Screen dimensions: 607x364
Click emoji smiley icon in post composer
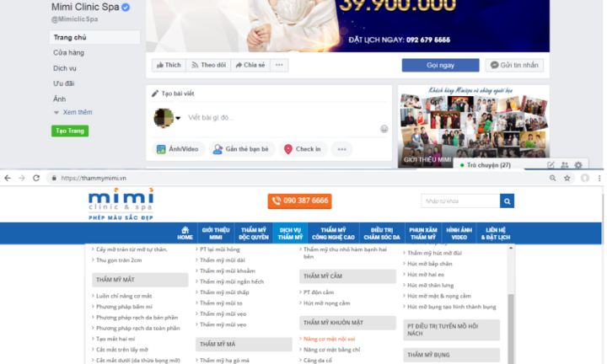(x=384, y=129)
